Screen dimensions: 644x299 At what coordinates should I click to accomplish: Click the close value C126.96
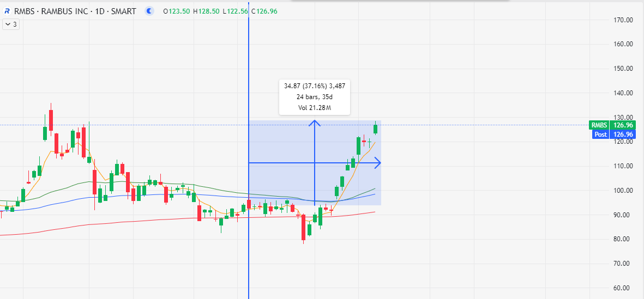(x=264, y=11)
